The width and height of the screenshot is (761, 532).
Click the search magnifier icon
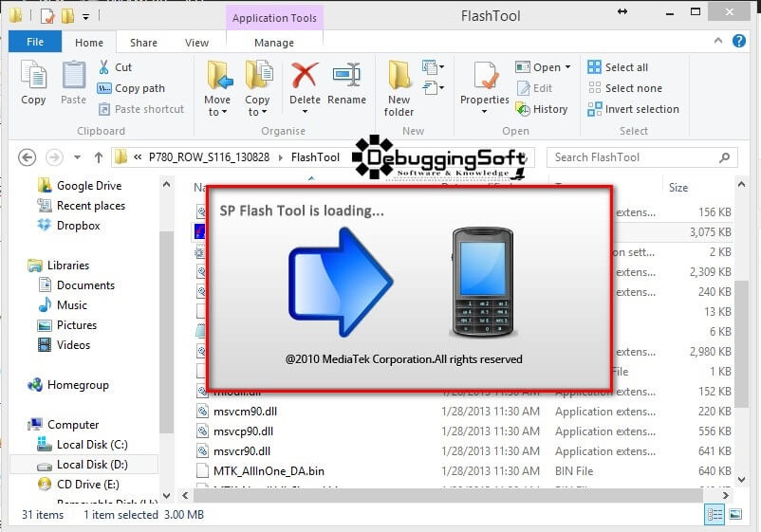pyautogui.click(x=725, y=157)
